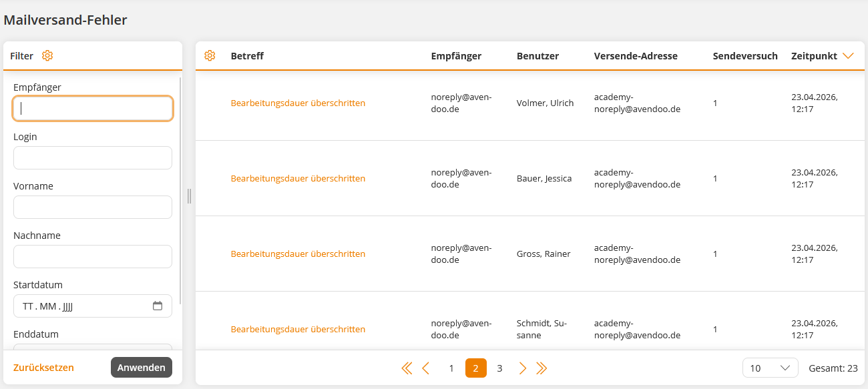868x389 pixels.
Task: Jump to first page with double-left arrows
Action: pyautogui.click(x=407, y=368)
